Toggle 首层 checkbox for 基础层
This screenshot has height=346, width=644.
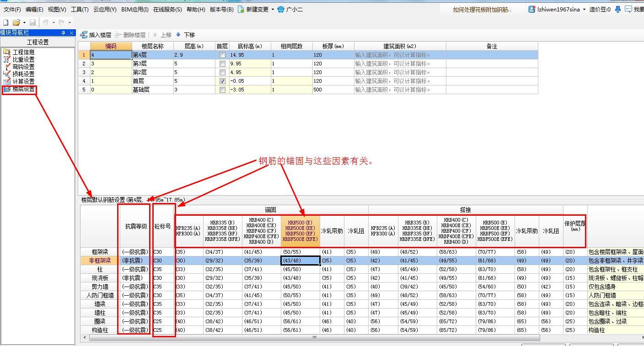(x=222, y=90)
